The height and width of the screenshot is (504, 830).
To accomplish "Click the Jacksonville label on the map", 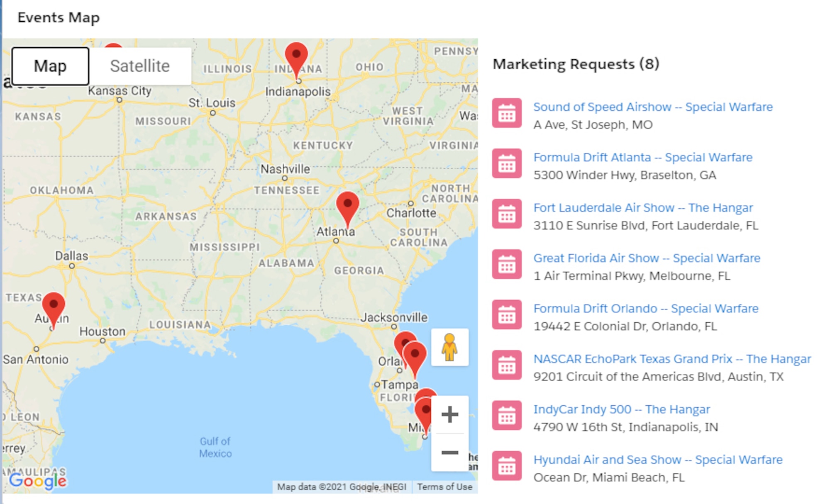I will [394, 318].
